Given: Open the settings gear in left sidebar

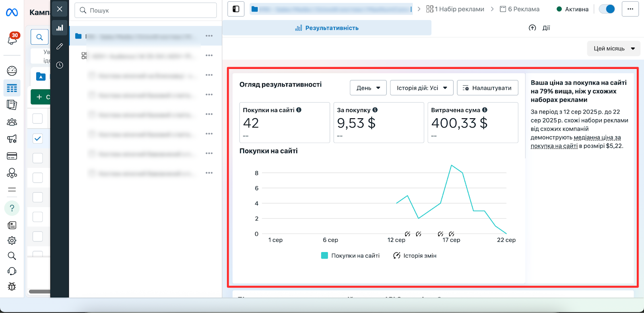Looking at the screenshot, I should click(12, 241).
